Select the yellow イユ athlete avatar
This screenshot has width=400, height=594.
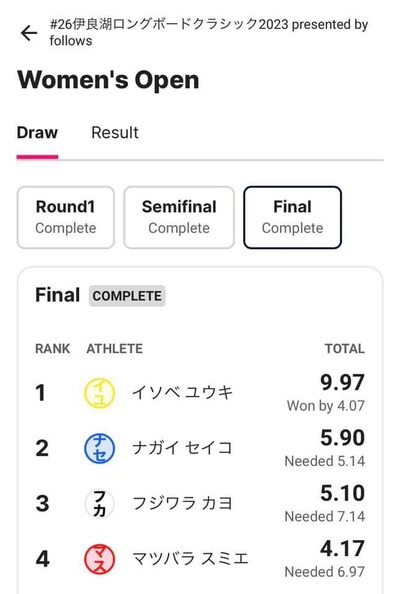tap(99, 393)
